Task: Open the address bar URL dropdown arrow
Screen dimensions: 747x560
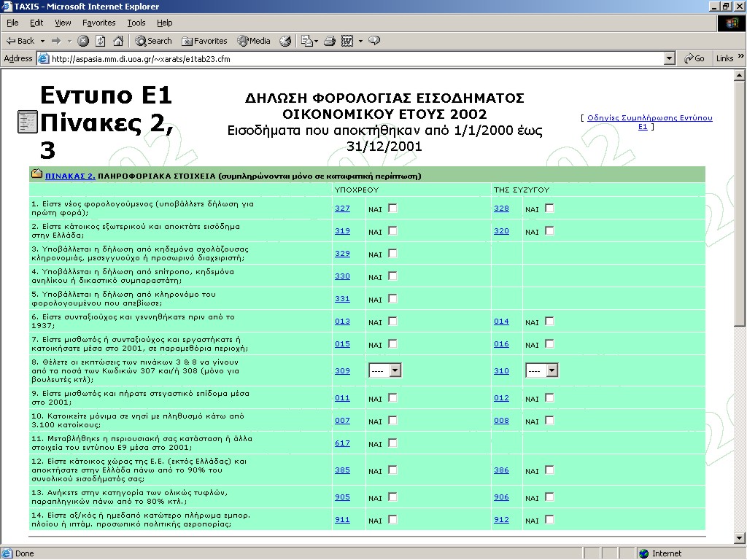Action: coord(670,58)
